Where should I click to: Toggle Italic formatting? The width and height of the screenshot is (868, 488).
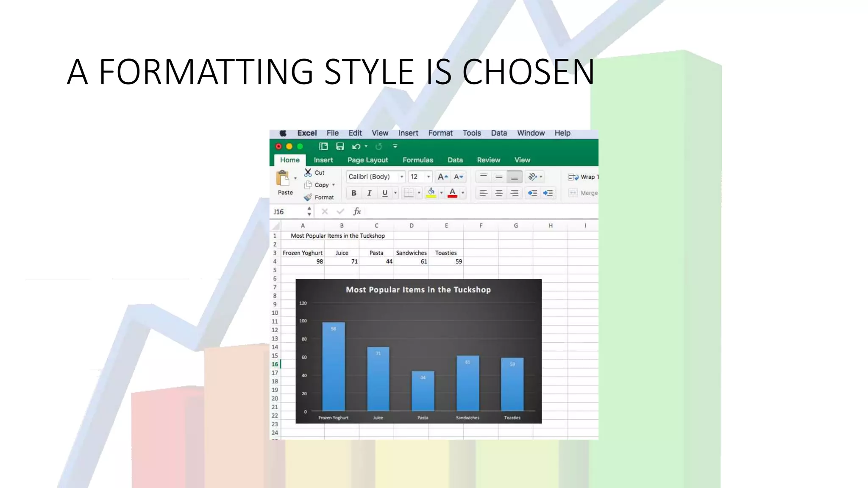coord(369,193)
